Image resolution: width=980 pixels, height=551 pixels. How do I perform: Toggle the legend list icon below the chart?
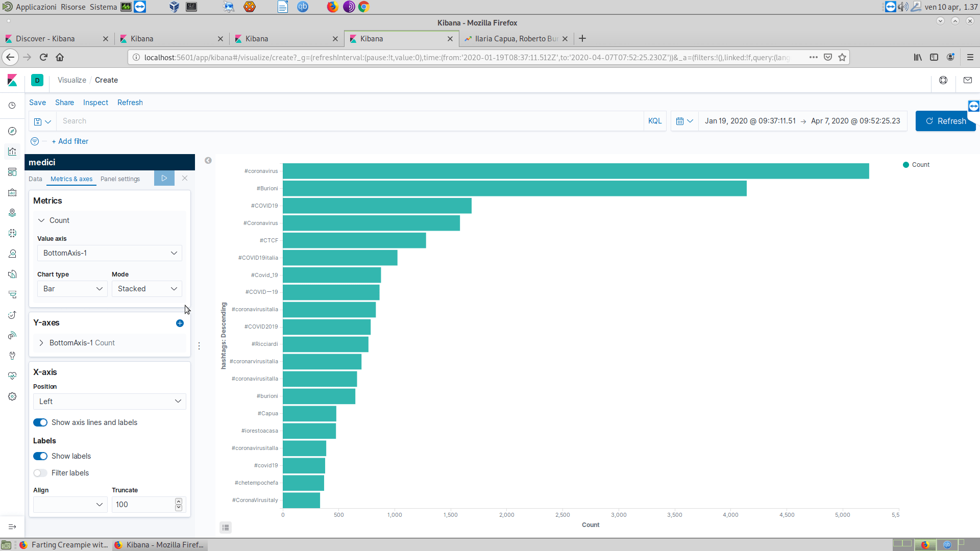tap(226, 527)
